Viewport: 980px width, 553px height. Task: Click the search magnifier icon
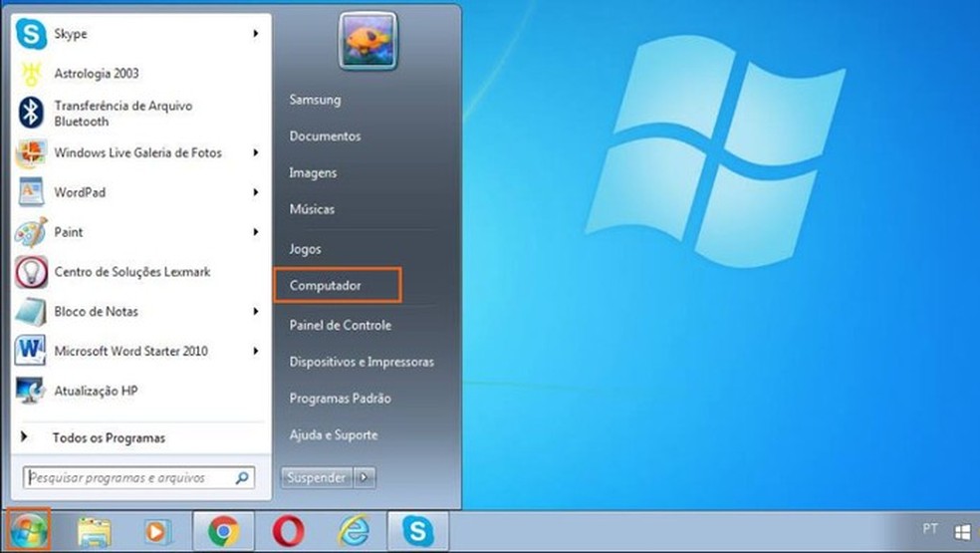(242, 478)
